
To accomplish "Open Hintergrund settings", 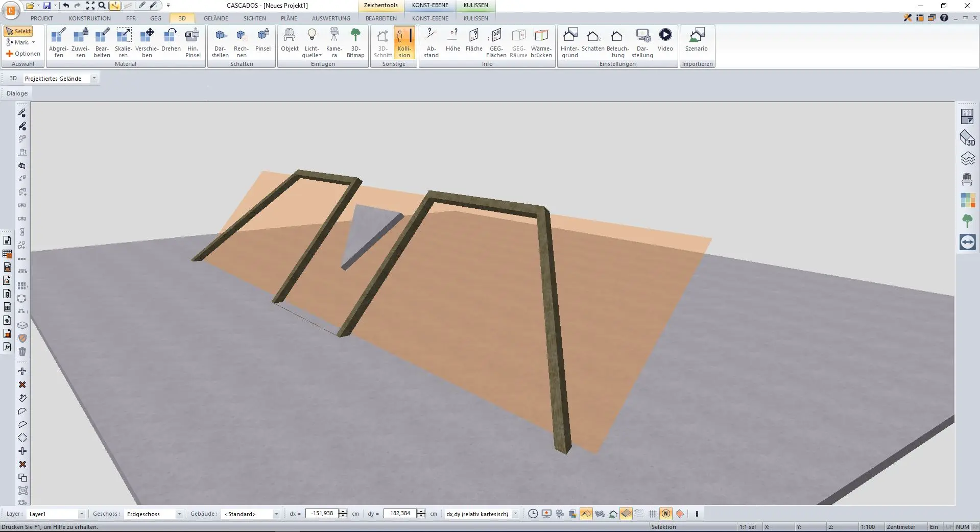I will pos(570,43).
